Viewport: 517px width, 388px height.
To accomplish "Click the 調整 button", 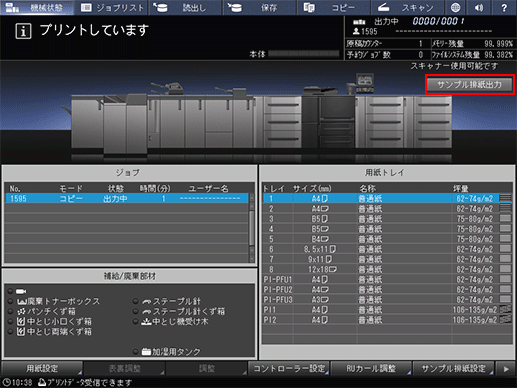I will [207, 368].
